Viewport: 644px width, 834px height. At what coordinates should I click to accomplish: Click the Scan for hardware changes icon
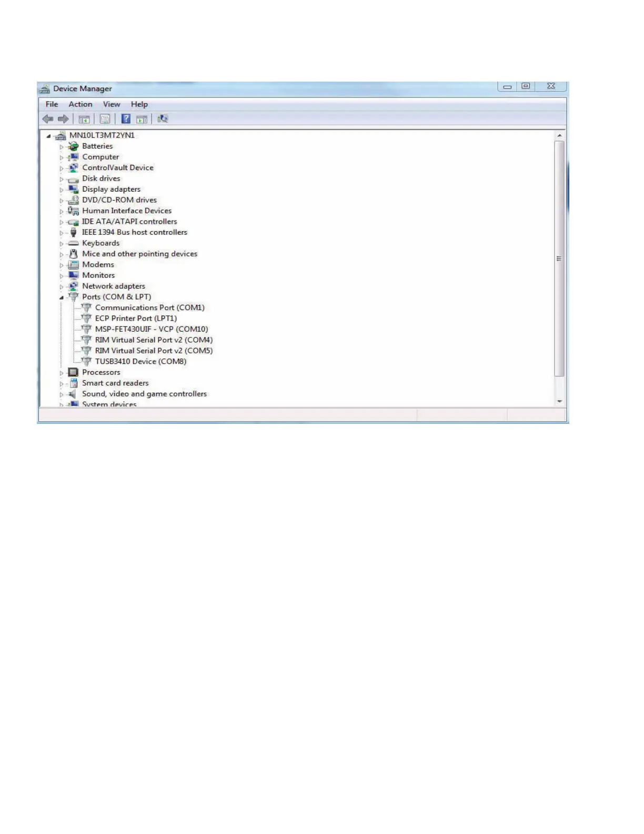[163, 119]
